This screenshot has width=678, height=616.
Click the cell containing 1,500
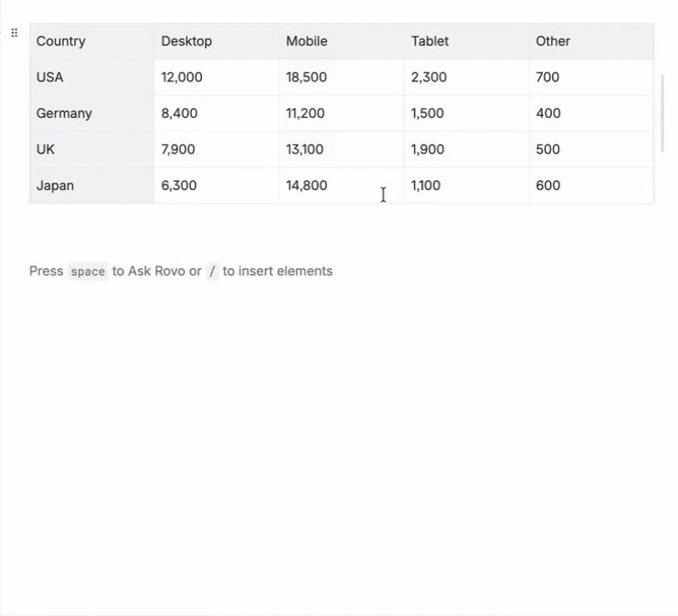[467, 113]
